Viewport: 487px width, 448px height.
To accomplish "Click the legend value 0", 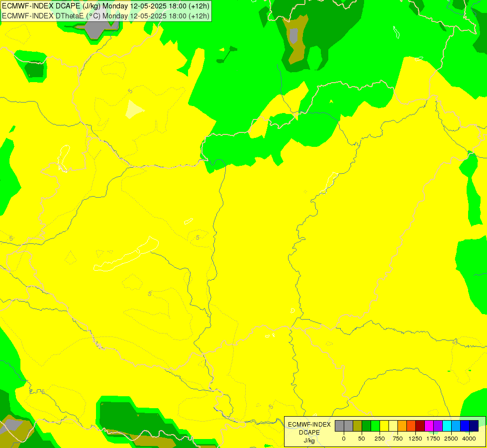I will pyautogui.click(x=344, y=439).
